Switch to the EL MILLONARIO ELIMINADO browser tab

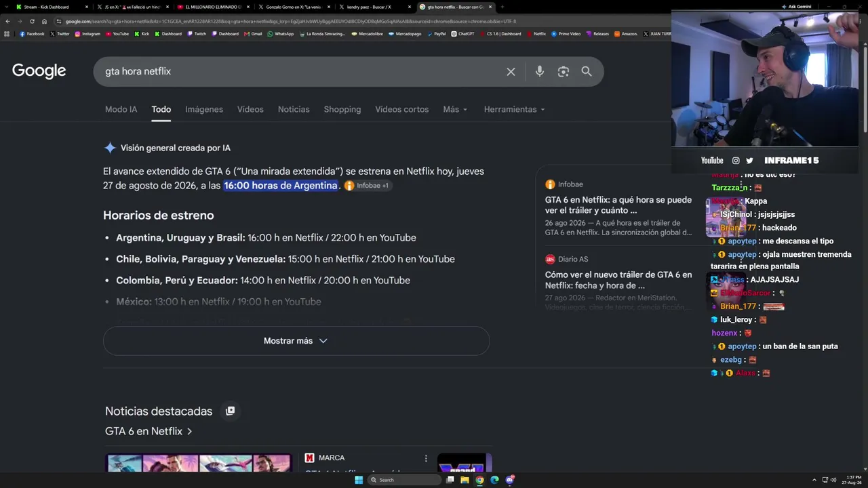pyautogui.click(x=213, y=7)
